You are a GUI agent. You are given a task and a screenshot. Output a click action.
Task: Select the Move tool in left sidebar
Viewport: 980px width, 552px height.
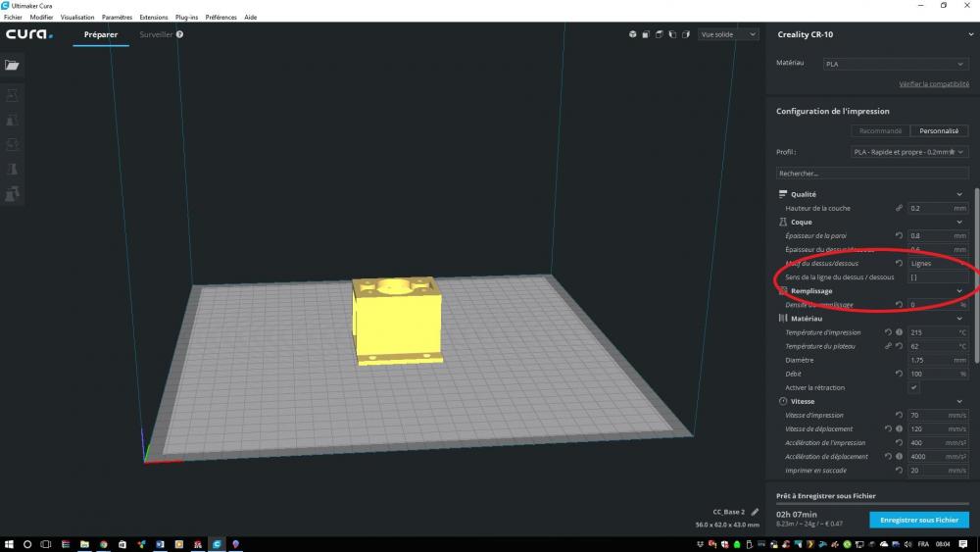[12, 96]
